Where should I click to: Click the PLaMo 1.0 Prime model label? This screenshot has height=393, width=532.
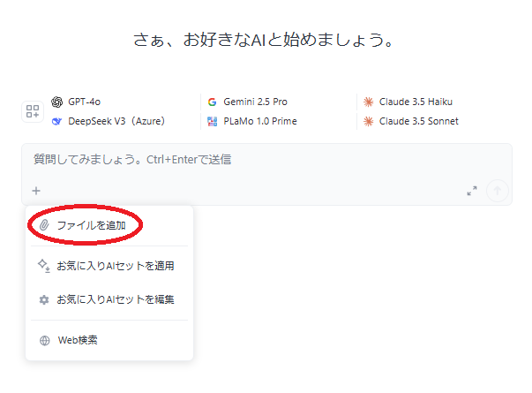pos(260,121)
